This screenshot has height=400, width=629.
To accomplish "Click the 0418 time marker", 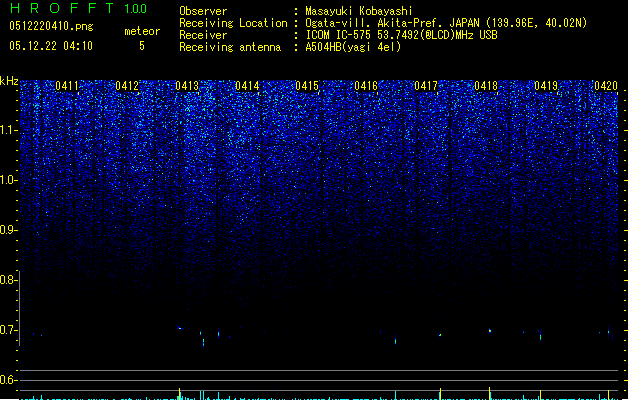I will (486, 86).
